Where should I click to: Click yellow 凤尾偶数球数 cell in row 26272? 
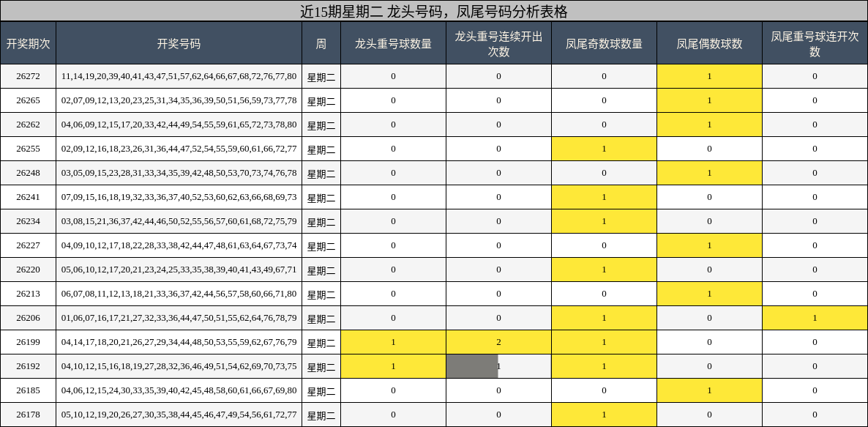[710, 76]
